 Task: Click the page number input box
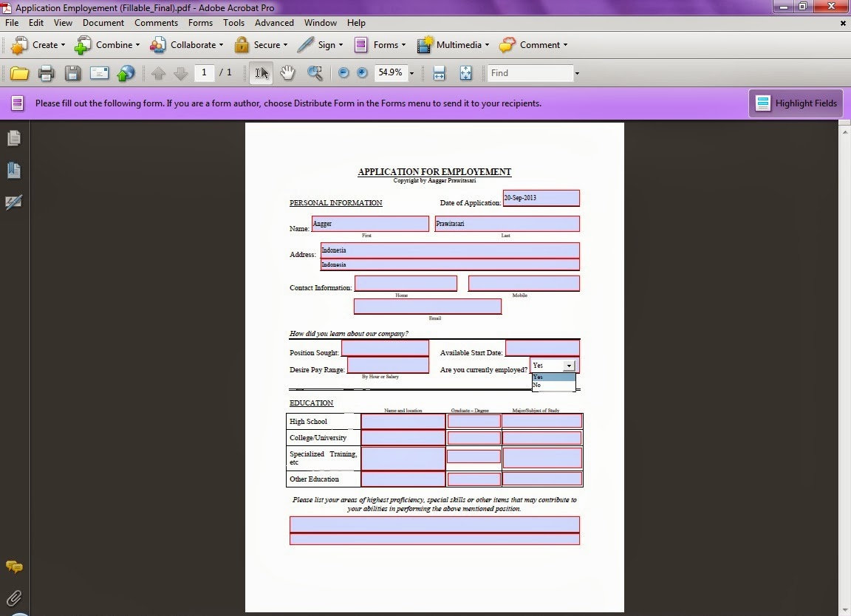204,72
